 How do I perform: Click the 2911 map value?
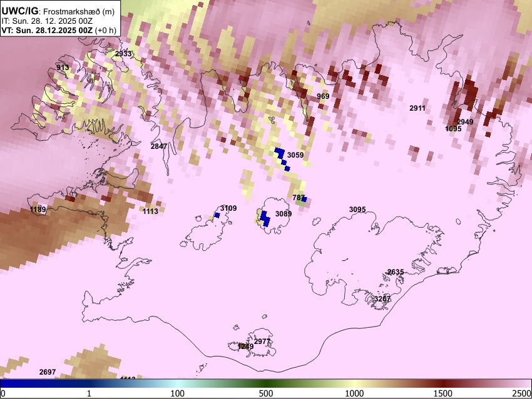pos(417,108)
